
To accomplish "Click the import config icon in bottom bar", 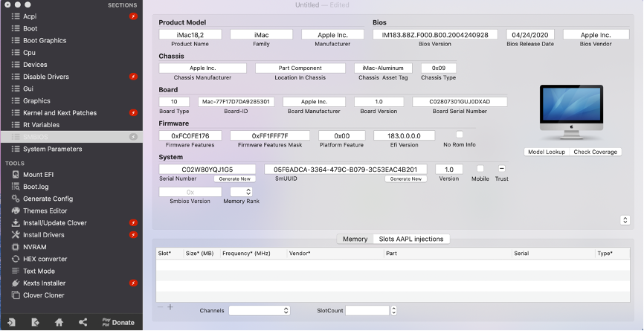I will tap(11, 322).
